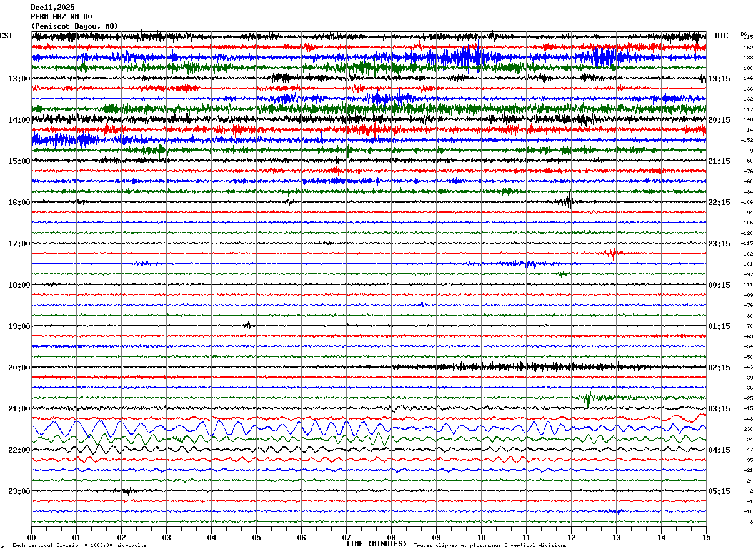756x554 pixels.
Task: Click the 21:00 CST time label
Action: click(x=19, y=409)
